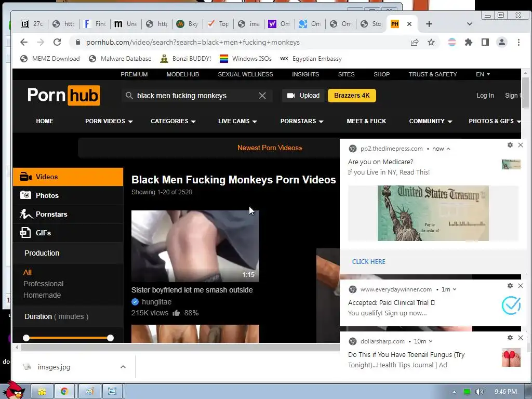
Task: Click the browser forward arrow
Action: pyautogui.click(x=41, y=42)
